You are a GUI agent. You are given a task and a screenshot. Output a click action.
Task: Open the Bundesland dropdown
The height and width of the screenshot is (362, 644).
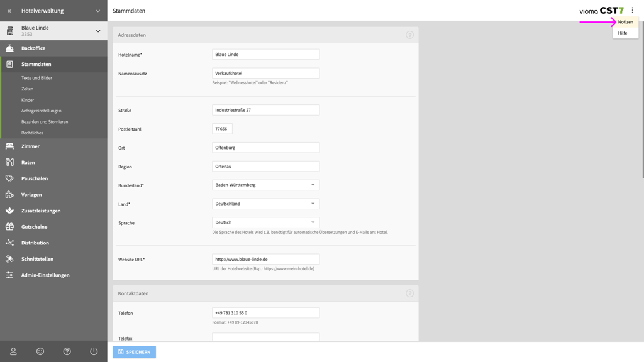pyautogui.click(x=265, y=185)
